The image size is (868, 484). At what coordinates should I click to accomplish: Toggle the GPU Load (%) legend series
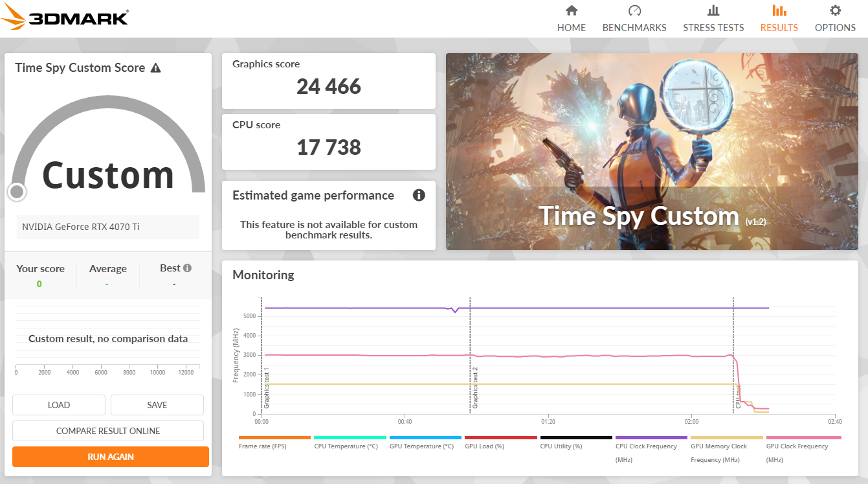coord(487,446)
